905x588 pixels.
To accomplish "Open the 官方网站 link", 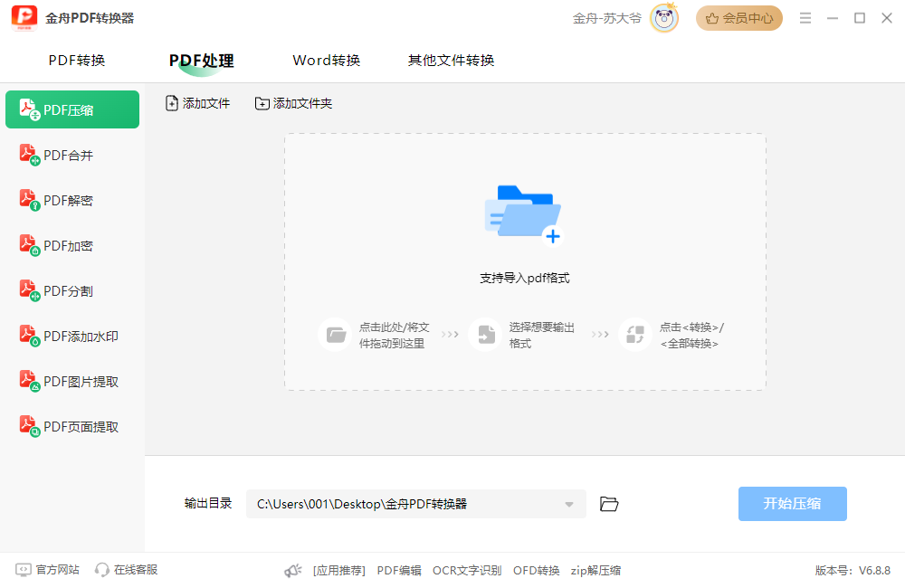I will point(48,570).
